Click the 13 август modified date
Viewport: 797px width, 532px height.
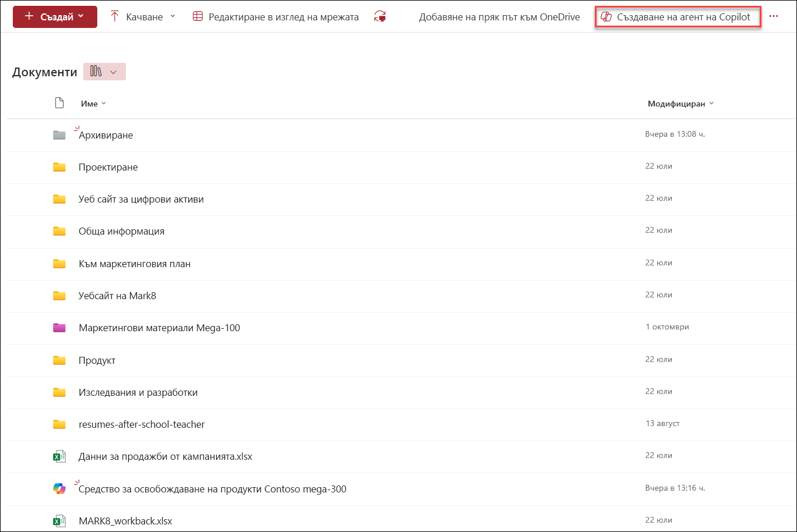662,423
